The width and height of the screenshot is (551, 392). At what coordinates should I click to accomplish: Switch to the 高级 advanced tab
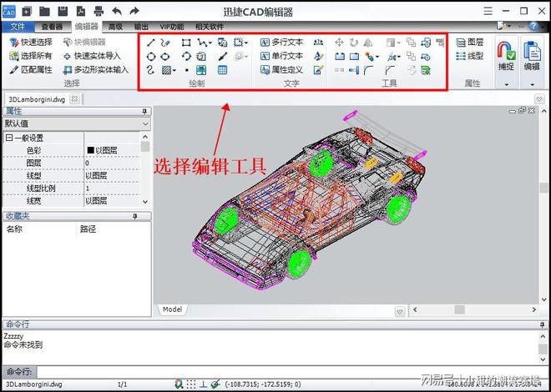(x=115, y=27)
